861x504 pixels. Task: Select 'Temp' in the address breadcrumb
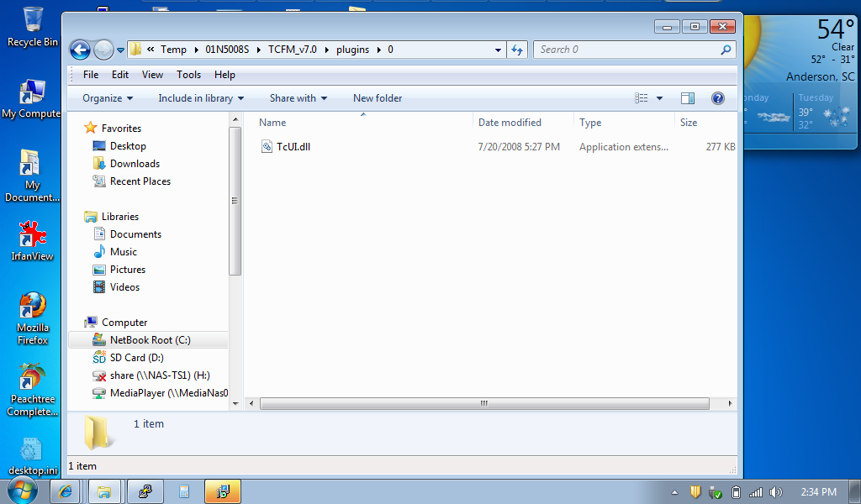point(173,50)
